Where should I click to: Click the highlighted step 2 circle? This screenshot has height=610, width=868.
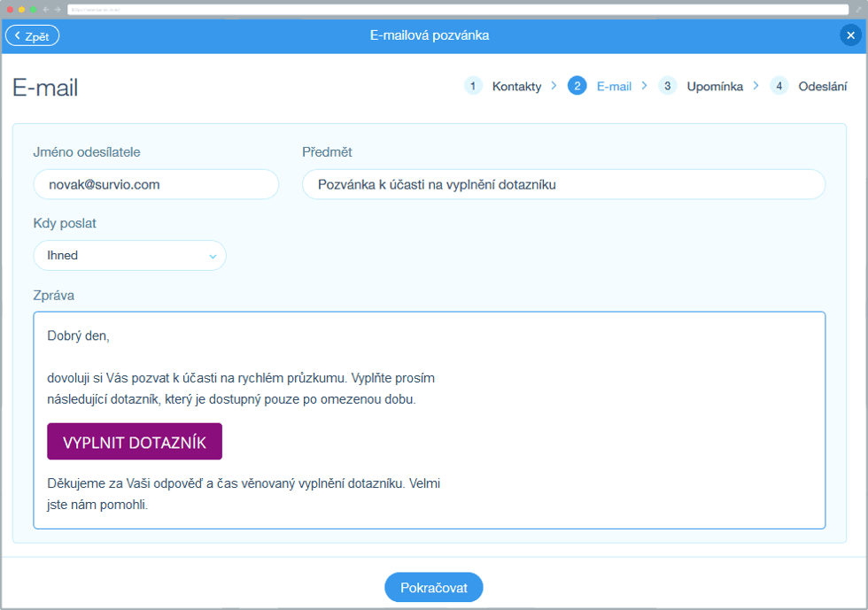[577, 86]
